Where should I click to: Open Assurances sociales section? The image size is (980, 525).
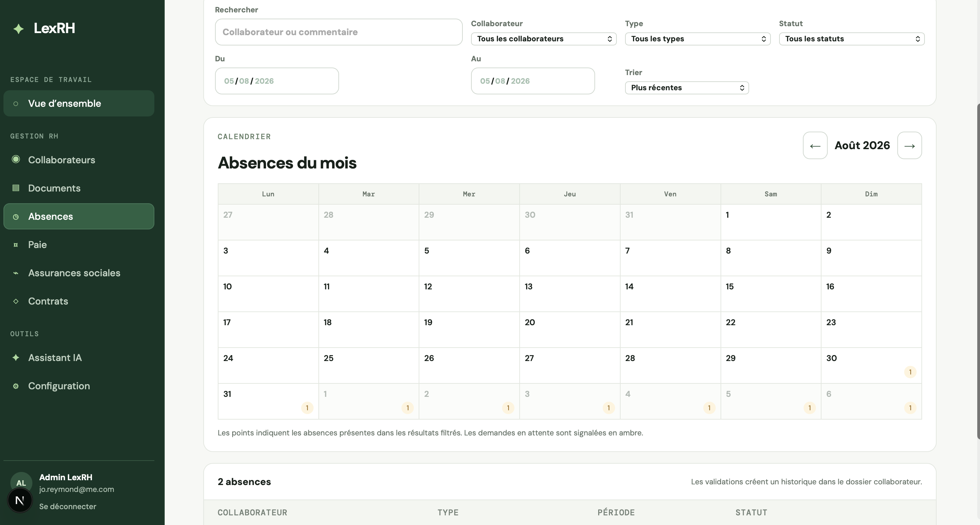point(79,273)
